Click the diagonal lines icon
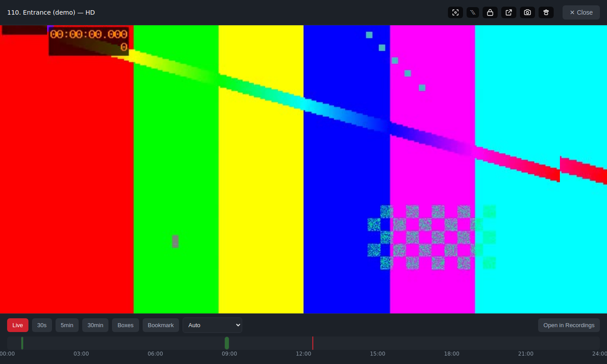This screenshot has width=607, height=364. click(473, 12)
